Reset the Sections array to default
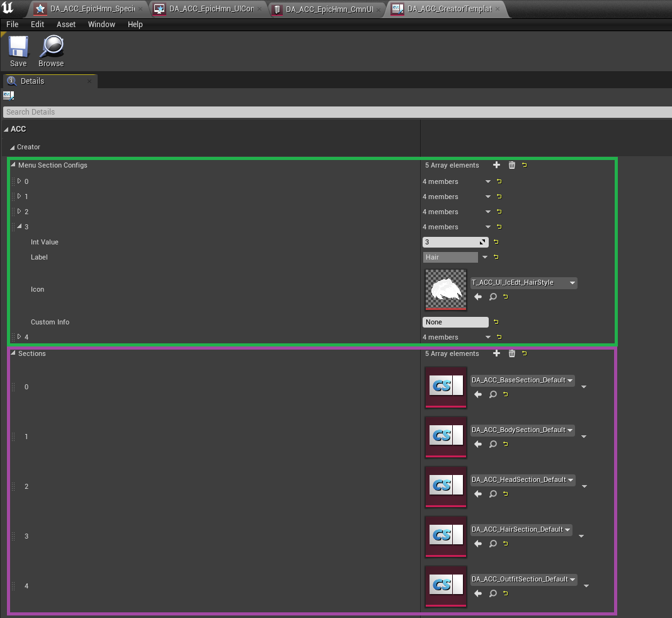Screen dimensions: 672x618 coord(524,353)
